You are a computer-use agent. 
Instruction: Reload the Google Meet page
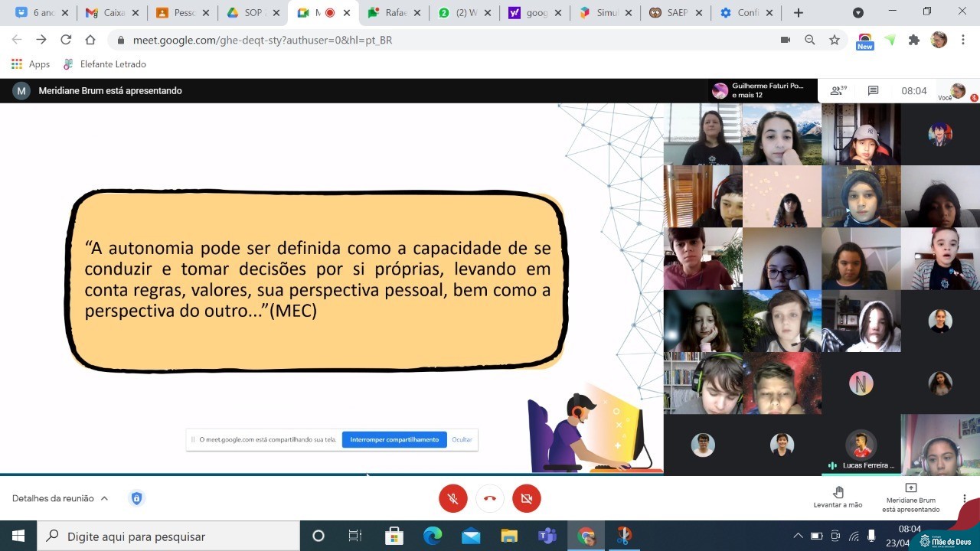click(x=66, y=40)
